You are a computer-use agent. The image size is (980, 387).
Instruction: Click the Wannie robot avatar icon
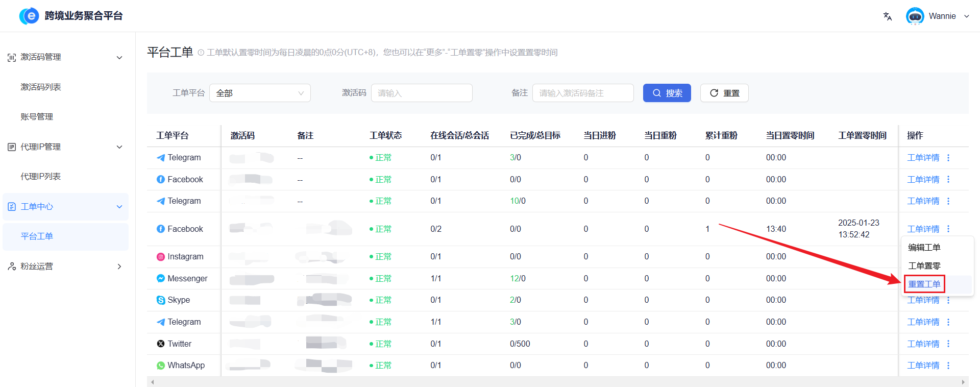[x=915, y=16]
